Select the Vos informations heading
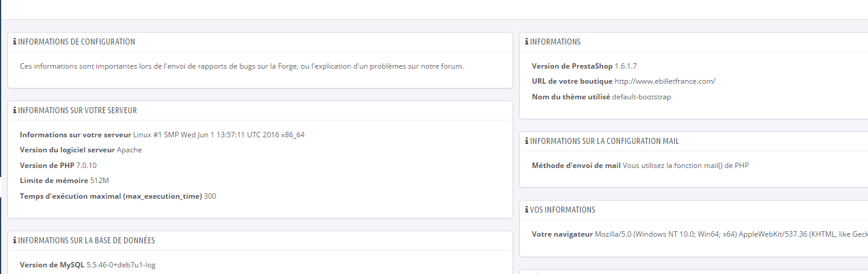 [563, 210]
